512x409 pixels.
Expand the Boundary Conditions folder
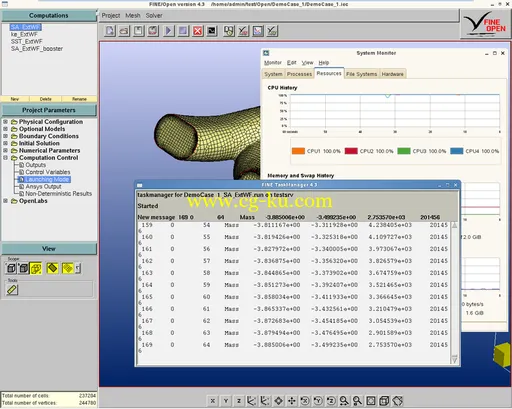pos(5,136)
